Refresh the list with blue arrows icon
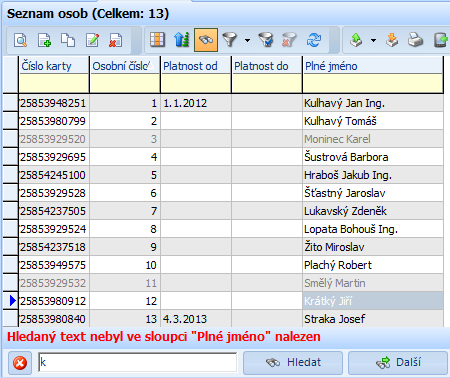The height and width of the screenshot is (378, 450). 314,40
